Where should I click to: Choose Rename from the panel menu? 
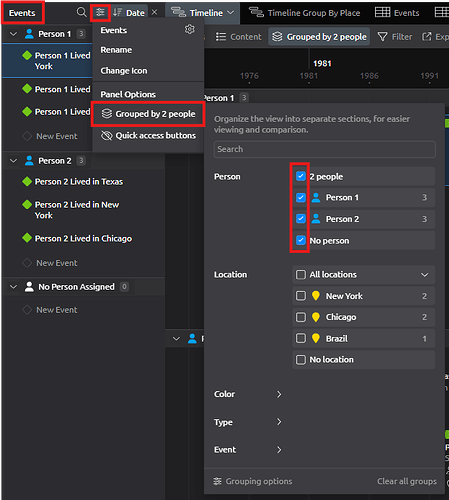click(116, 50)
